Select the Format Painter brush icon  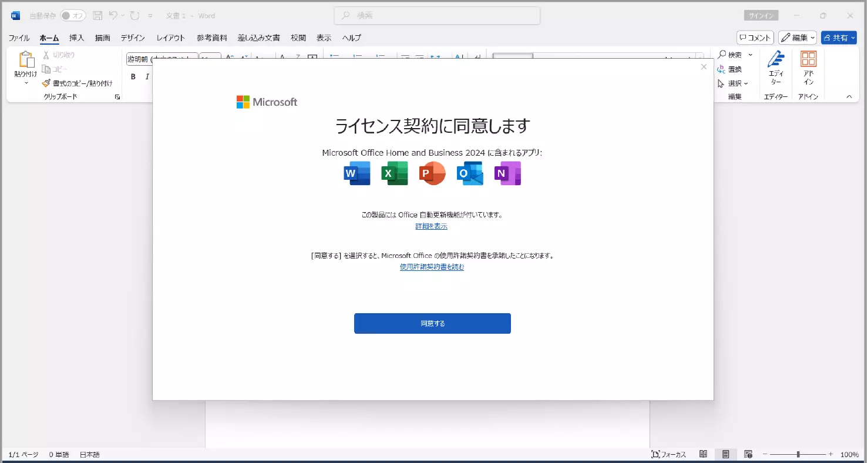(x=46, y=83)
